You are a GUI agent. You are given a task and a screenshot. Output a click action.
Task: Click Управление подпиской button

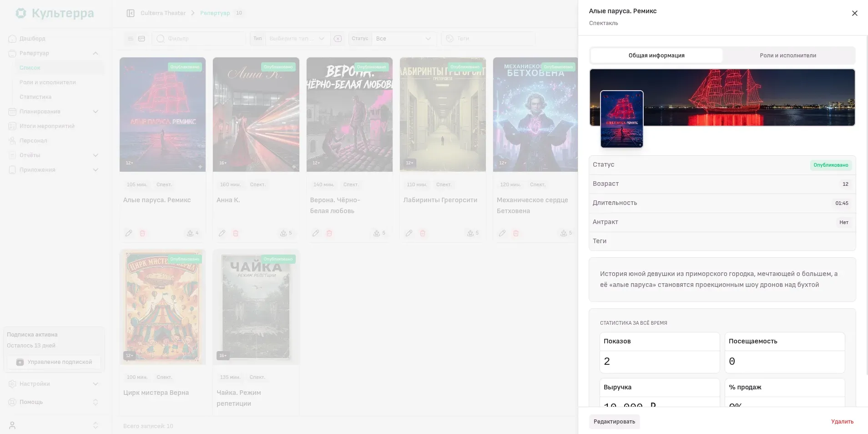pyautogui.click(x=54, y=362)
